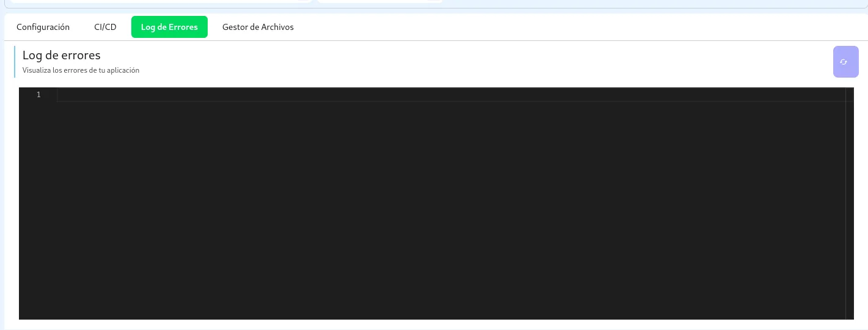This screenshot has height=330, width=868.
Task: Click "Visualiza los errores de tu aplicación" subtitle
Action: point(81,70)
